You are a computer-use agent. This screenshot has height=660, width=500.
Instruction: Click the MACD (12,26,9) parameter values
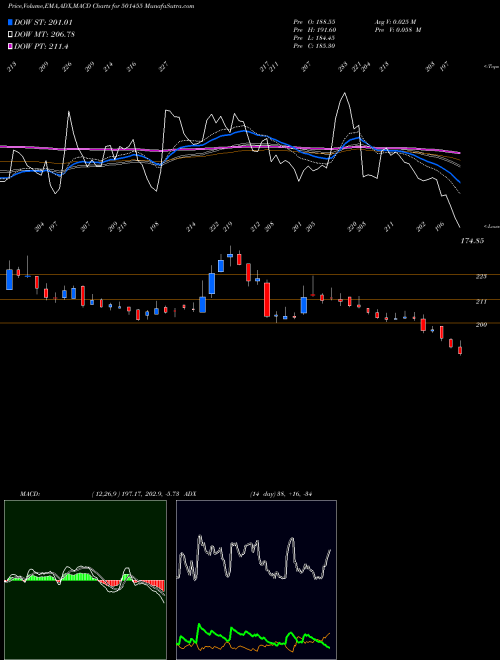(x=136, y=494)
